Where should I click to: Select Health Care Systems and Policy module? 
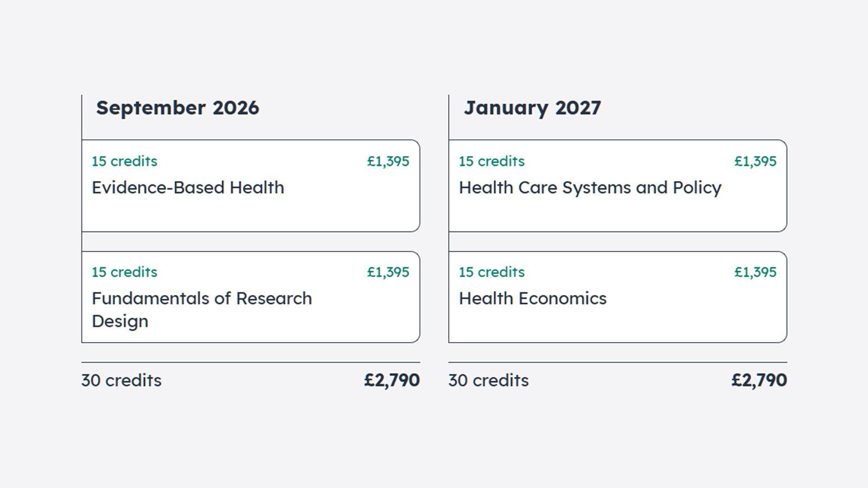[x=590, y=188]
